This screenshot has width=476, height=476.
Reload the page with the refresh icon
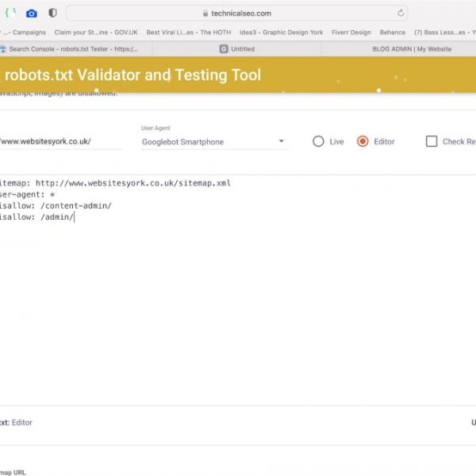coord(400,13)
